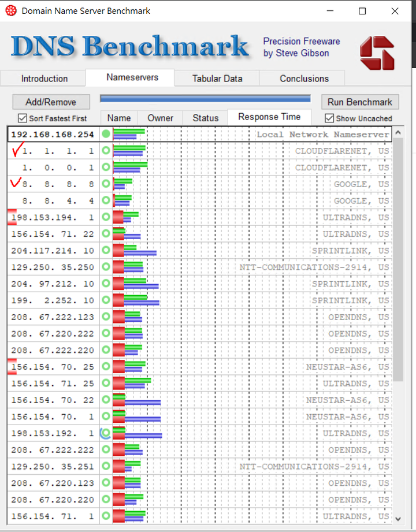Screen dimensions: 416x532
Task: Minimize the Domain Name Server Benchmark window
Action: coord(330,11)
